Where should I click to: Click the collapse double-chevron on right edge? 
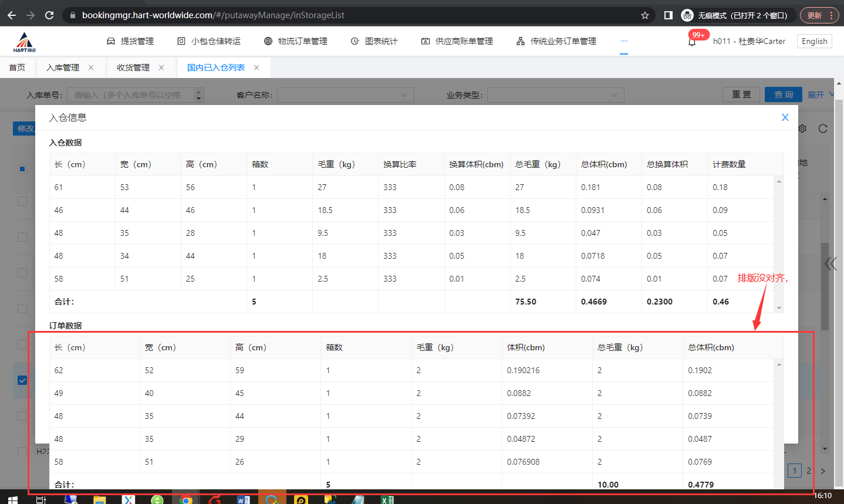(x=831, y=263)
